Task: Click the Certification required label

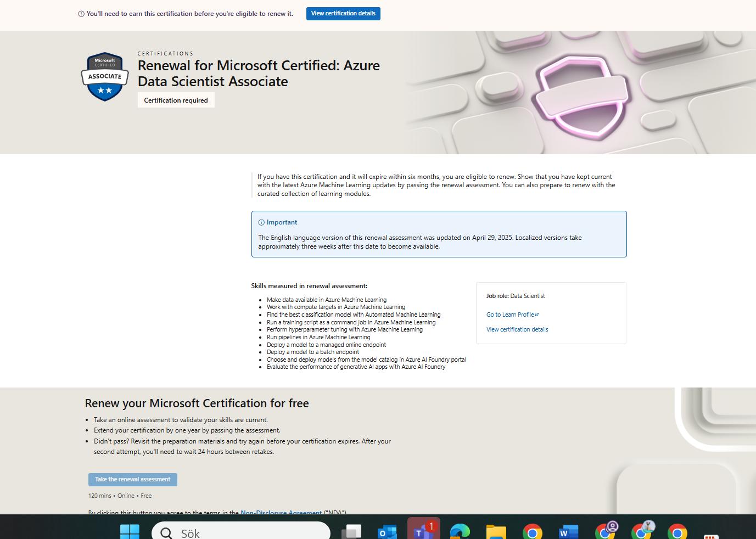Action: pyautogui.click(x=176, y=100)
